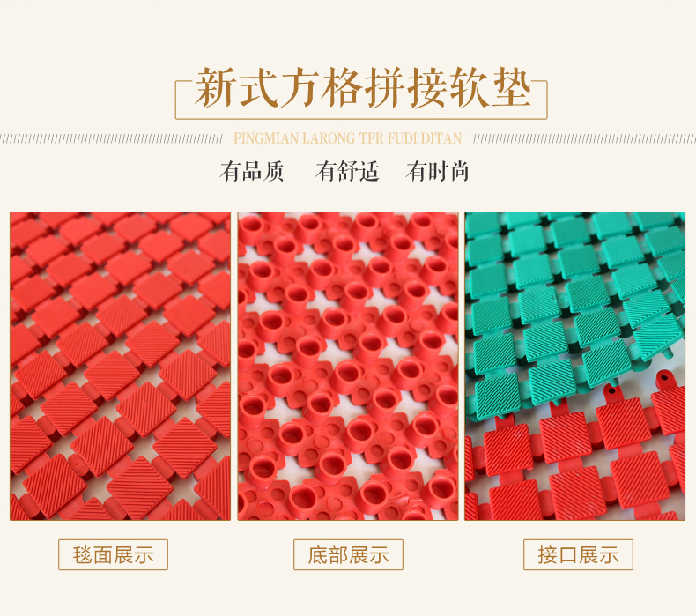The height and width of the screenshot is (616, 696).
Task: Select the 有品质 text
Action: pos(252,172)
